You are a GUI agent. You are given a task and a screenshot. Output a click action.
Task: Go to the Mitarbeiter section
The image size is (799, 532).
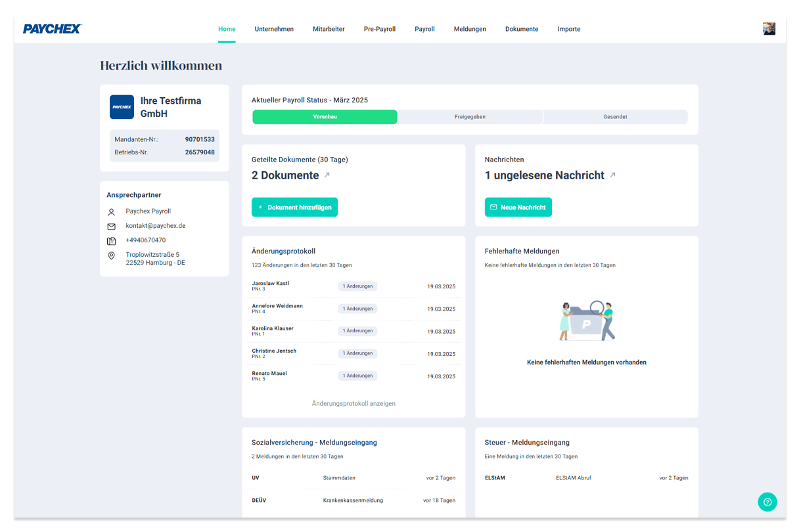[x=329, y=29]
